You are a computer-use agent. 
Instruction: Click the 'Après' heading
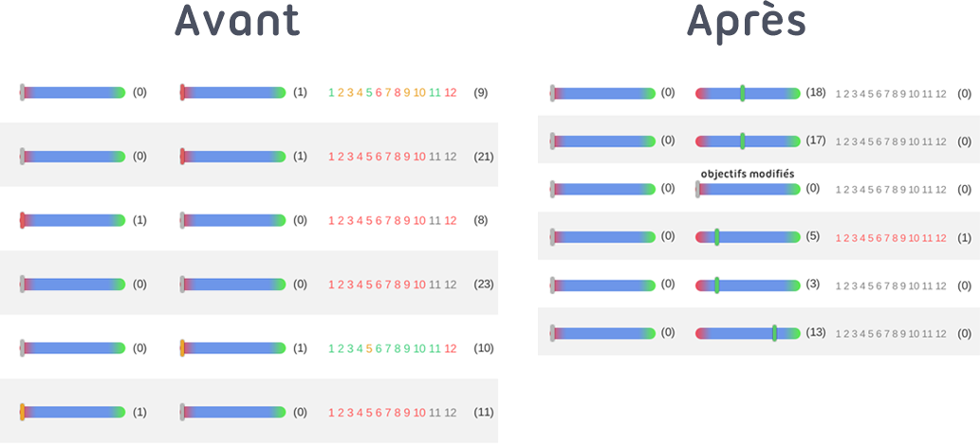(x=747, y=23)
